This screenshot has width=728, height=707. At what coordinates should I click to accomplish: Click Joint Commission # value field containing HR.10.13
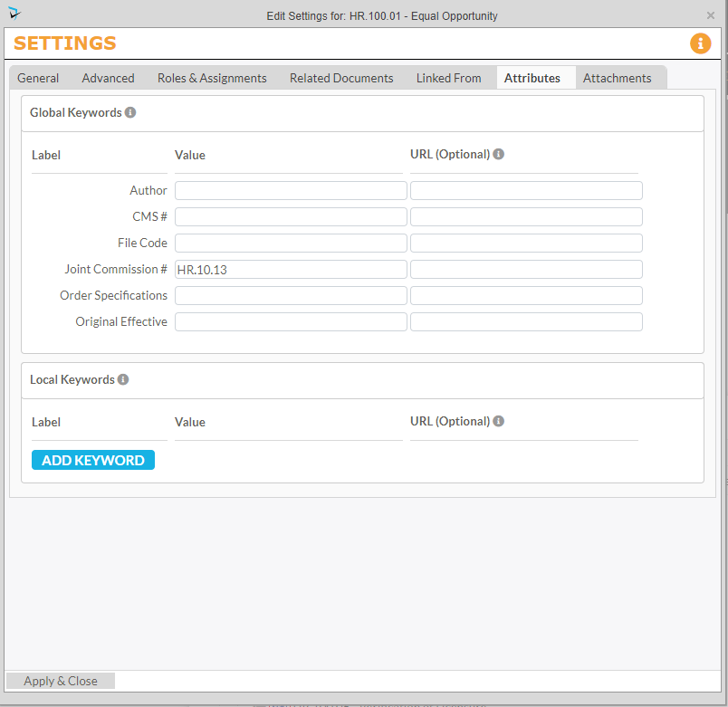coord(291,270)
